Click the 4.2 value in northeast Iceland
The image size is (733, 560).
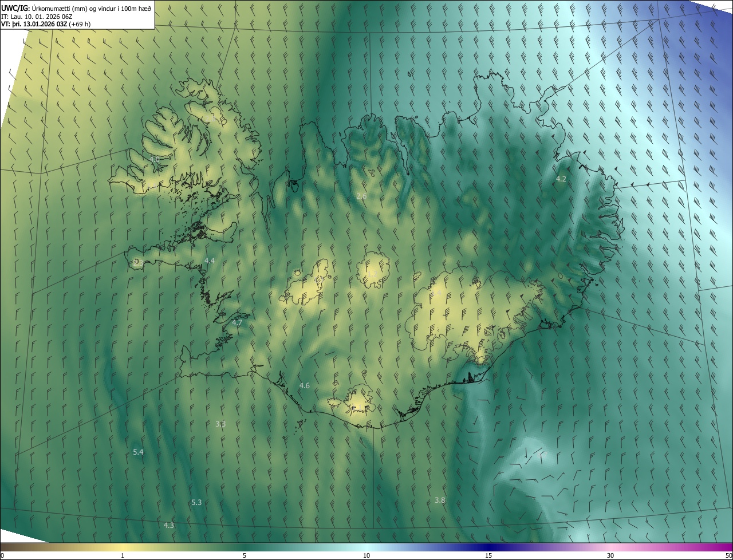[561, 179]
